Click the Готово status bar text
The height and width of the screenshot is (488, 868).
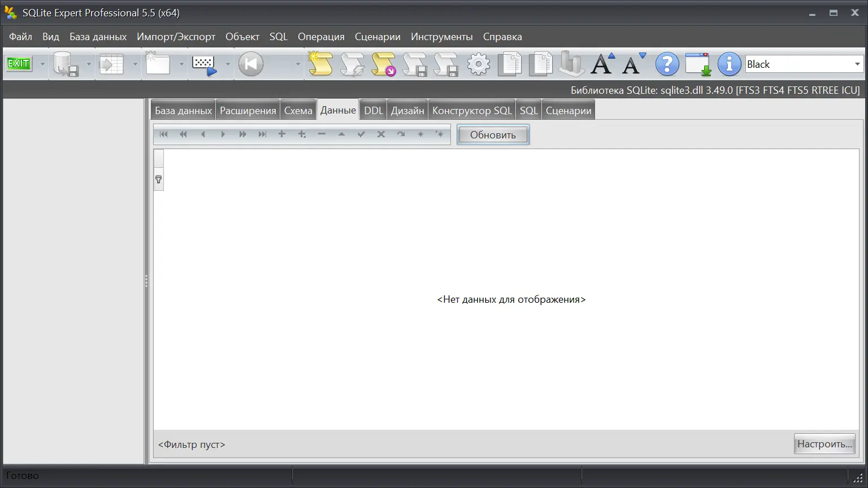tap(23, 476)
